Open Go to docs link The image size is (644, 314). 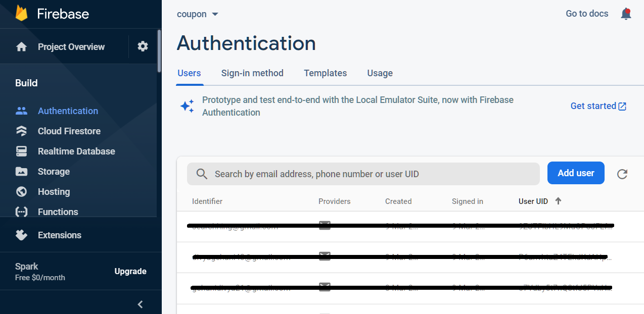click(x=587, y=14)
